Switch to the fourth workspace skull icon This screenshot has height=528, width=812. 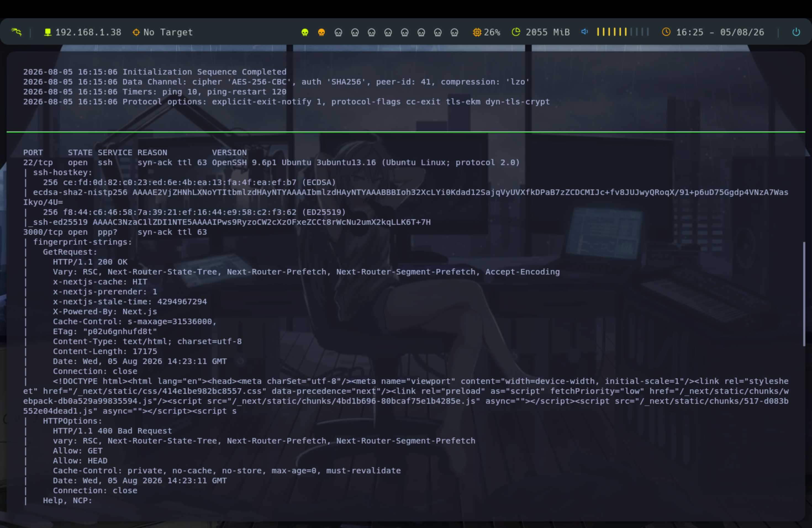(x=355, y=32)
